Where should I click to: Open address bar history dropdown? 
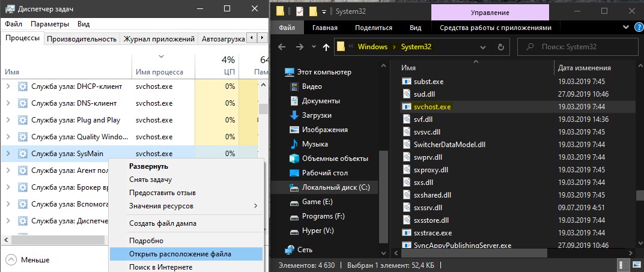pos(483,47)
